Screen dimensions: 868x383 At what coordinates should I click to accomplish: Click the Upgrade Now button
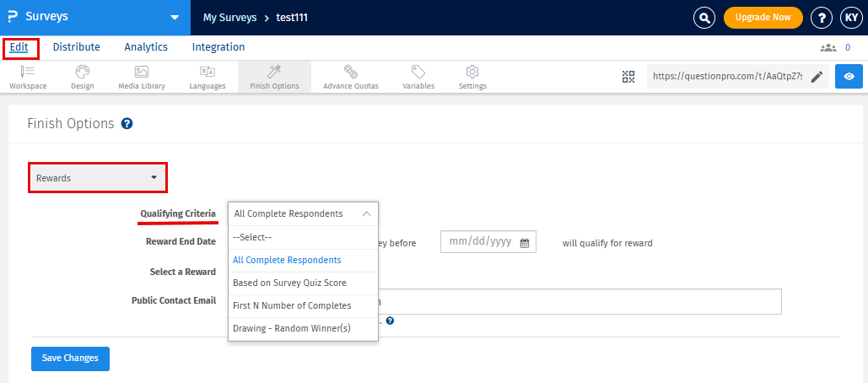[763, 17]
